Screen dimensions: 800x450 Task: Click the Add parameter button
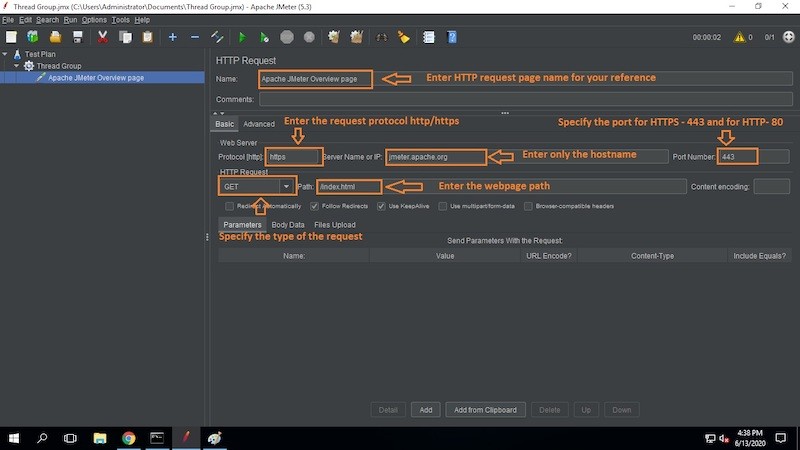(426, 410)
